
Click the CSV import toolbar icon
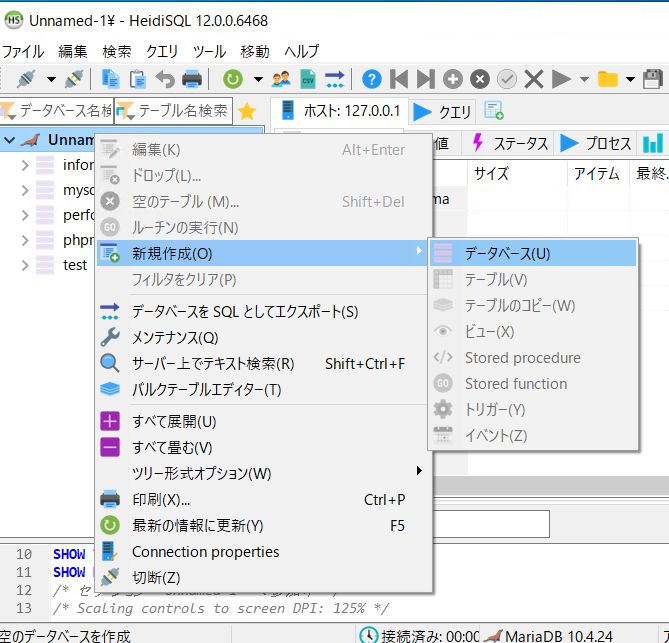pos(308,79)
